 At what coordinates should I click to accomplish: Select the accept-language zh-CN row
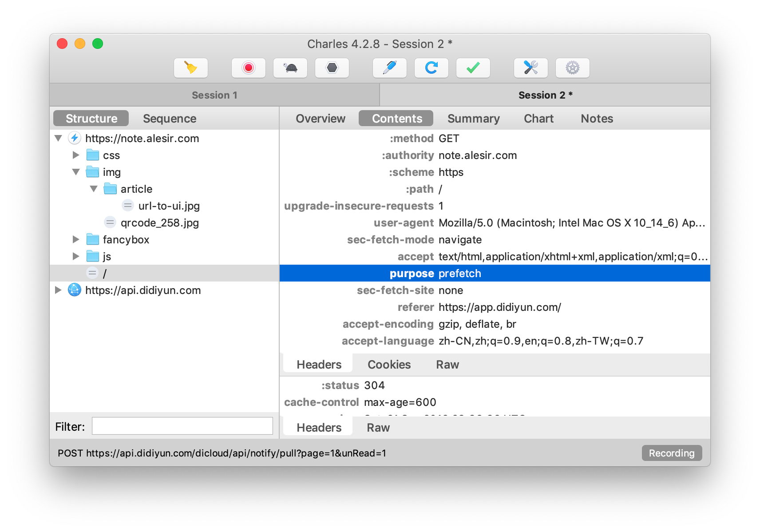pos(495,341)
